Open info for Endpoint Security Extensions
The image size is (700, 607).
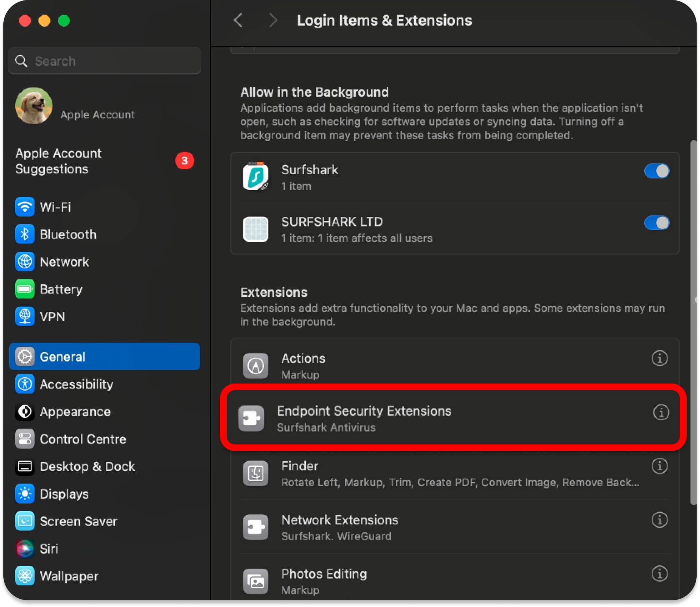point(661,412)
